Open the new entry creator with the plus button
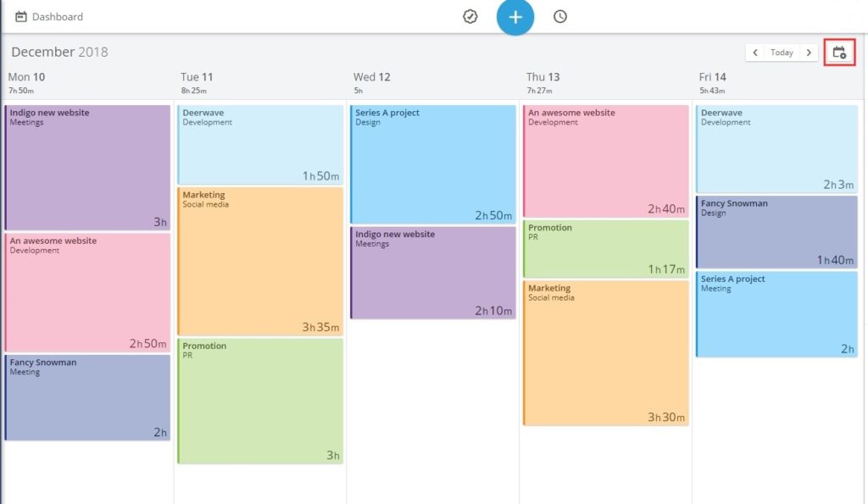The height and width of the screenshot is (504, 868). (515, 16)
